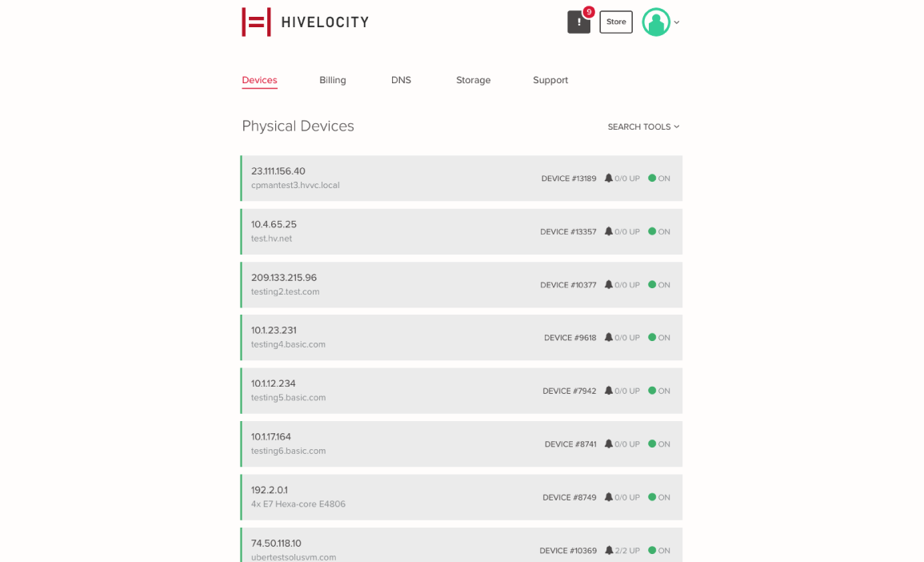
Task: Click green power status dot for device #13357
Action: (x=652, y=231)
